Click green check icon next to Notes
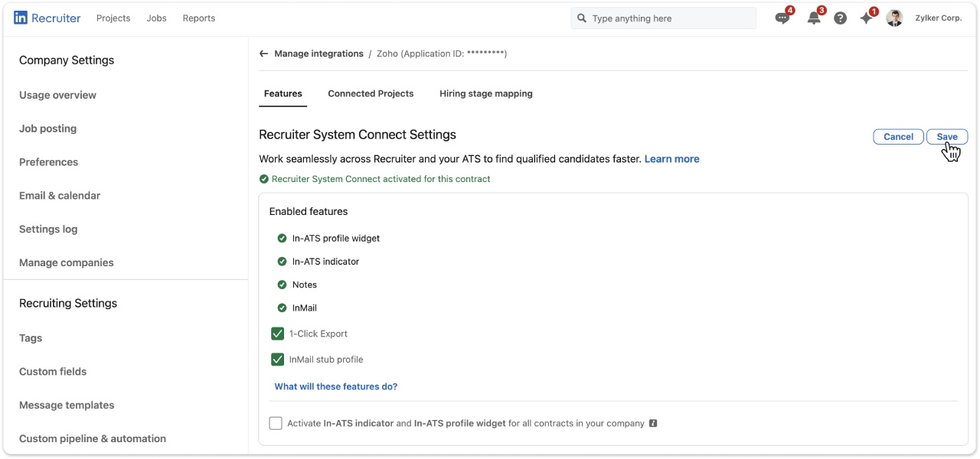The height and width of the screenshot is (459, 980). pos(282,285)
